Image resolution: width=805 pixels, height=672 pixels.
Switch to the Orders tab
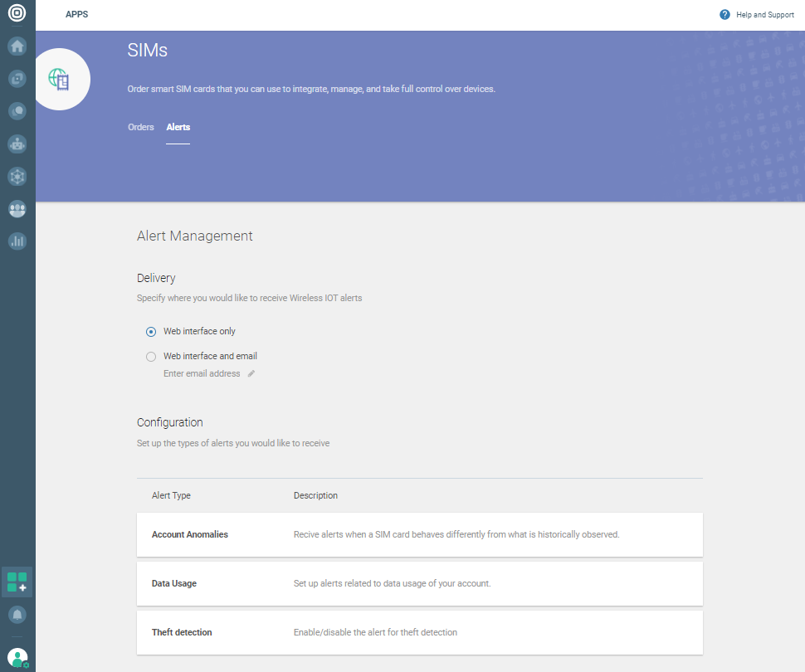click(x=141, y=127)
